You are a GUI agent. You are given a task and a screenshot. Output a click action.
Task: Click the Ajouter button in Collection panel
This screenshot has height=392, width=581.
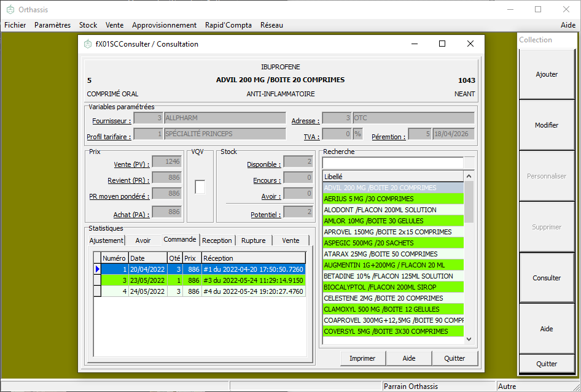547,74
